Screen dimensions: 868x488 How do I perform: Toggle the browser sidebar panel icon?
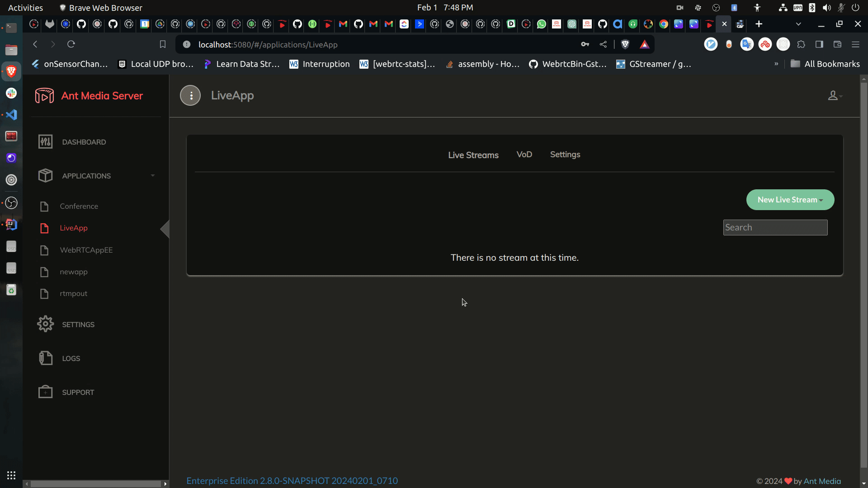pyautogui.click(x=819, y=44)
